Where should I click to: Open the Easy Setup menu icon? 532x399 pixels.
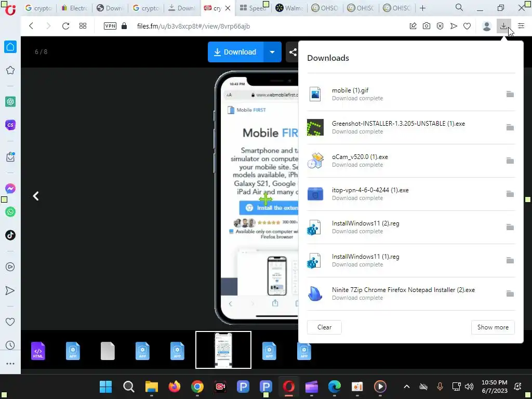[521, 26]
